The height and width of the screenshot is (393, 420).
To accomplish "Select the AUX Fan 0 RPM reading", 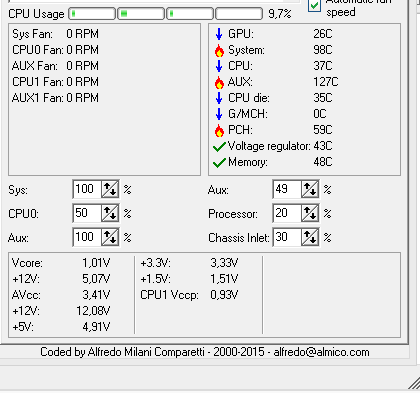I will [x=55, y=66].
